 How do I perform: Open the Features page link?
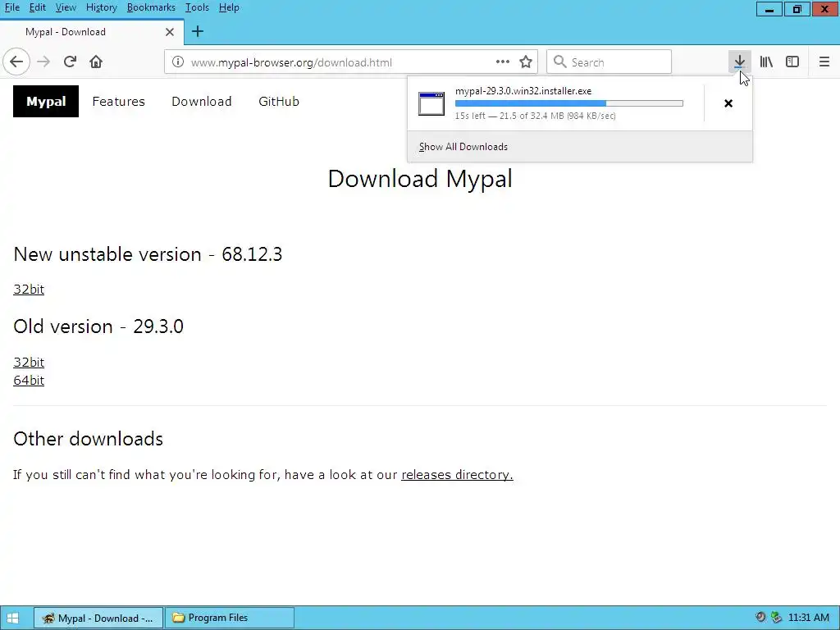[118, 101]
